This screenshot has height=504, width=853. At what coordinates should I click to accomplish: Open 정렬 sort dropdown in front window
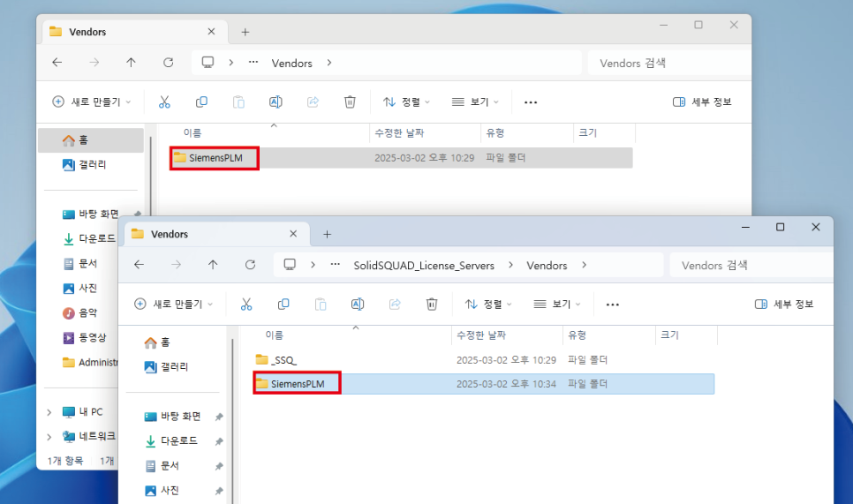[488, 305]
